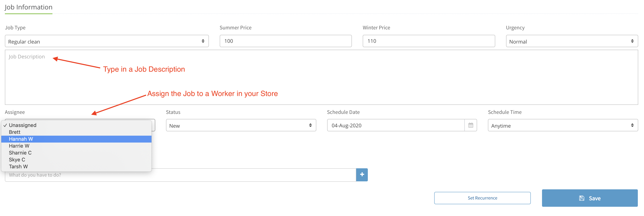
Task: Open the Urgency dropdown showing Normal
Action: click(572, 41)
